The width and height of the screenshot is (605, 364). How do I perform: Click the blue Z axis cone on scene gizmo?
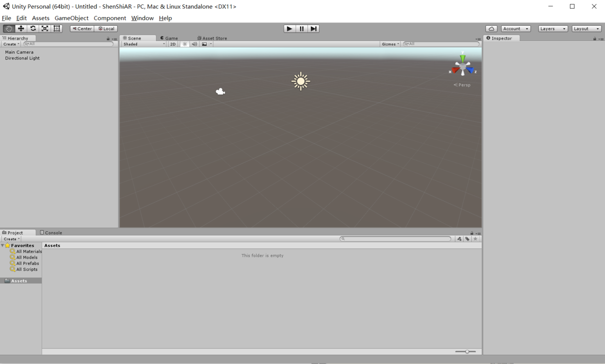[x=470, y=70]
